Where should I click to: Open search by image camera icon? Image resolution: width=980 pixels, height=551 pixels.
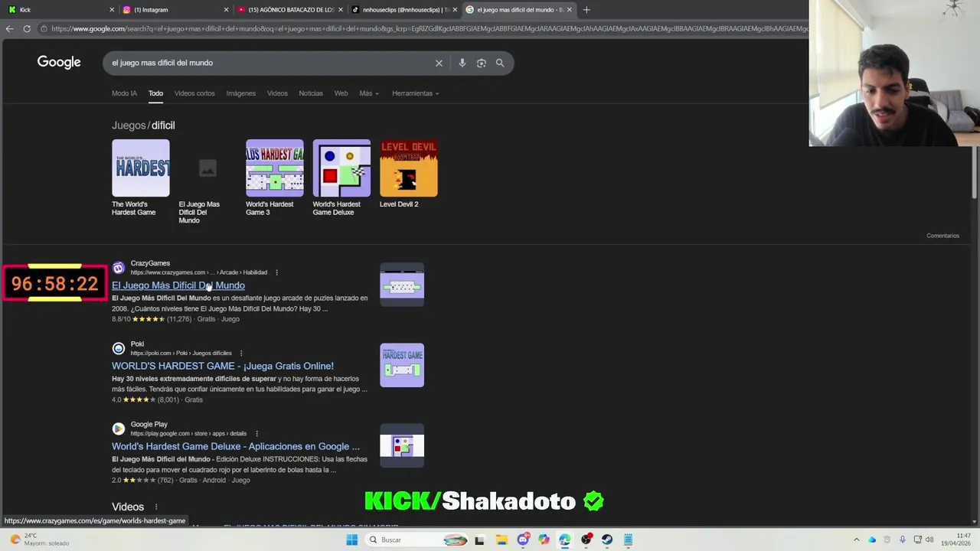pos(481,63)
